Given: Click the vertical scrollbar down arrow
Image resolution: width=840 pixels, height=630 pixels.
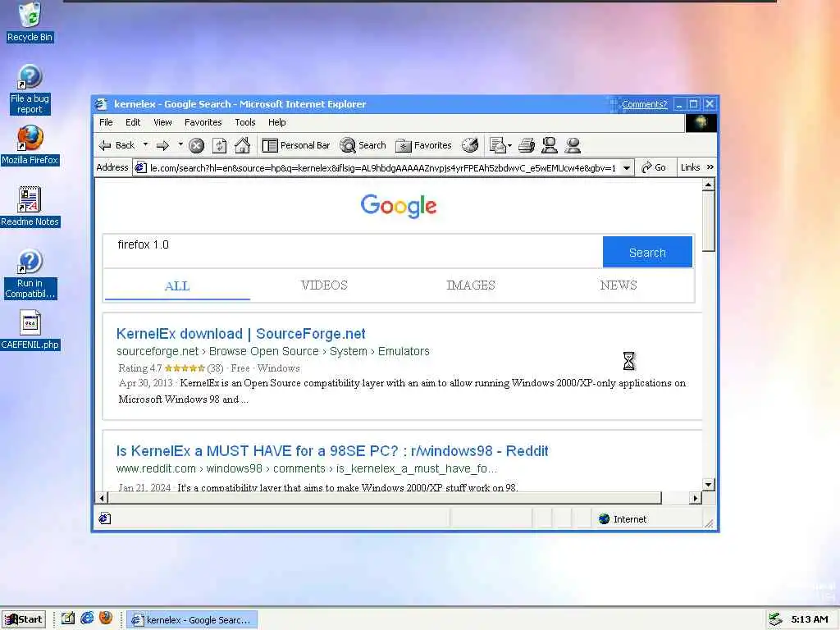Looking at the screenshot, I should point(708,484).
